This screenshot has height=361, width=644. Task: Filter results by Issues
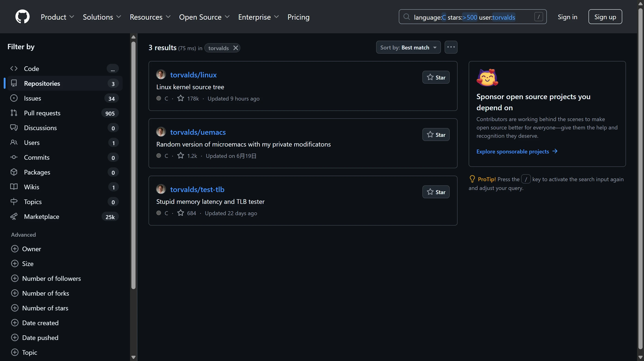coord(32,98)
